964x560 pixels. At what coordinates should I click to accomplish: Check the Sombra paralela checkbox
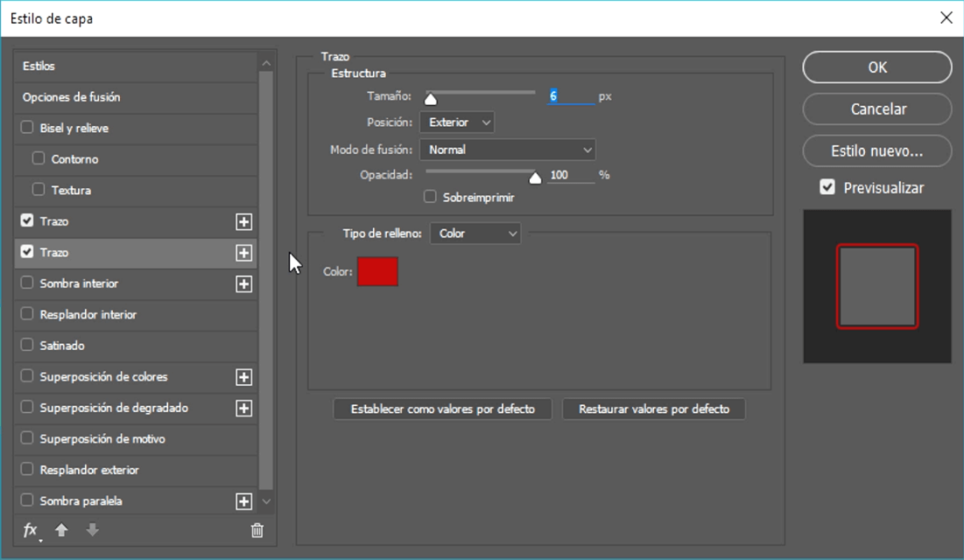tap(27, 500)
